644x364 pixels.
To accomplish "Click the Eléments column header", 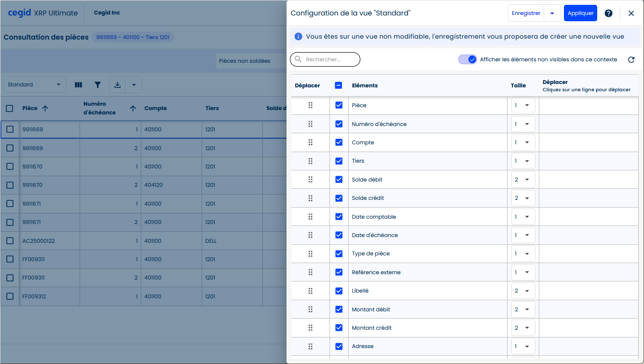I will [x=365, y=85].
